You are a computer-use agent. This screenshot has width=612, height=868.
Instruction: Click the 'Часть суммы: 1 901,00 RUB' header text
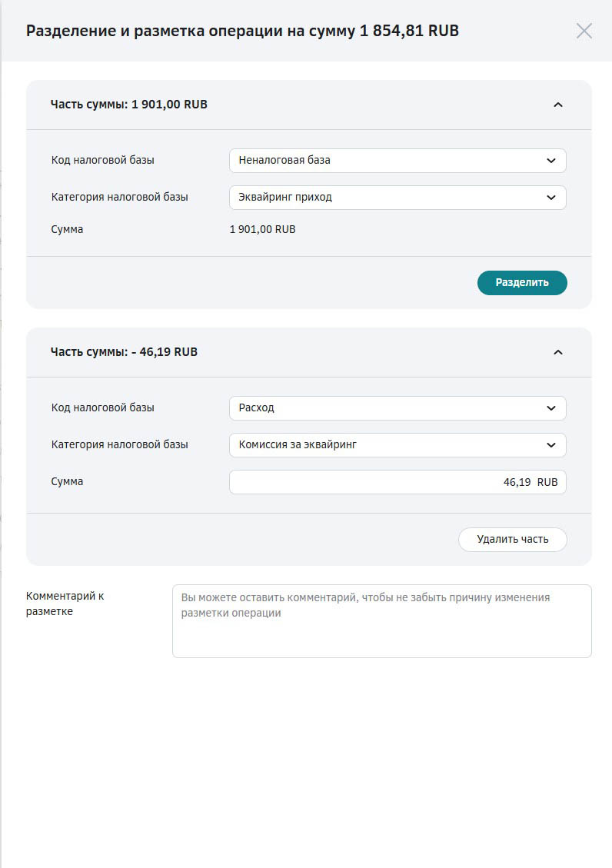point(129,105)
